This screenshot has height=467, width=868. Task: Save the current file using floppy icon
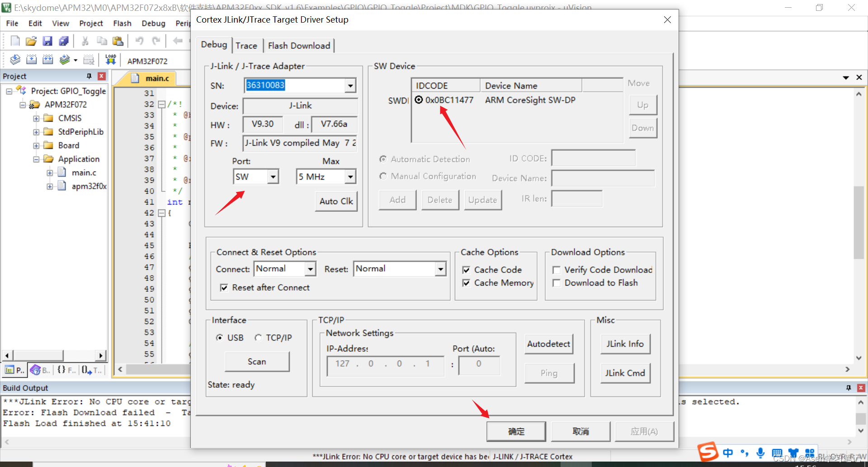47,41
